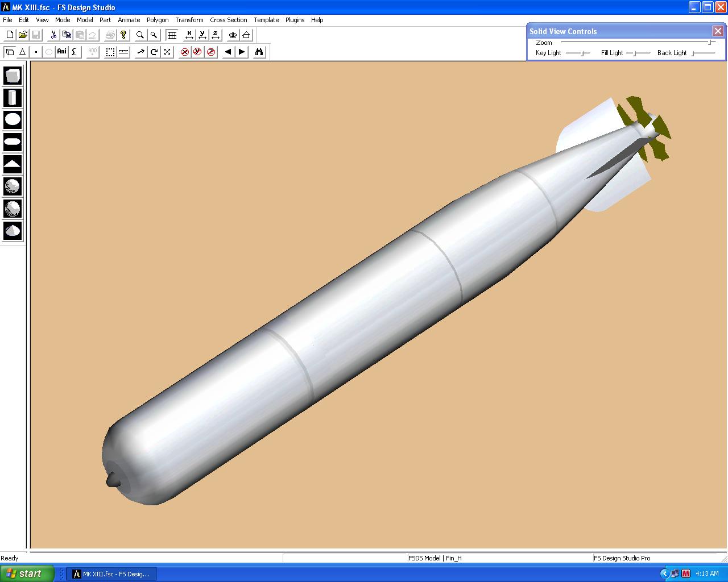
Task: Open the Animate menu
Action: [129, 20]
